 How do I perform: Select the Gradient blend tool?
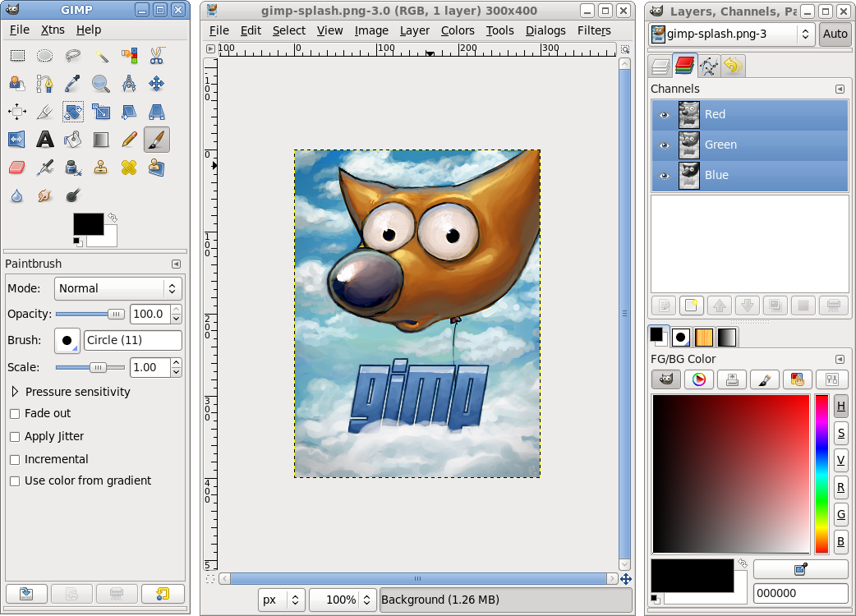tap(99, 139)
